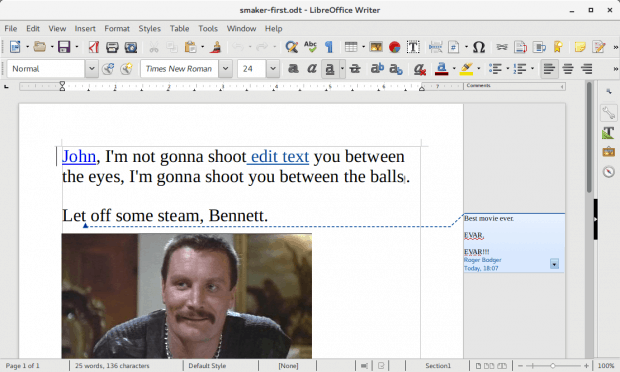Insert hyperlink icon
The height and width of the screenshot is (372, 620).
coord(502,47)
